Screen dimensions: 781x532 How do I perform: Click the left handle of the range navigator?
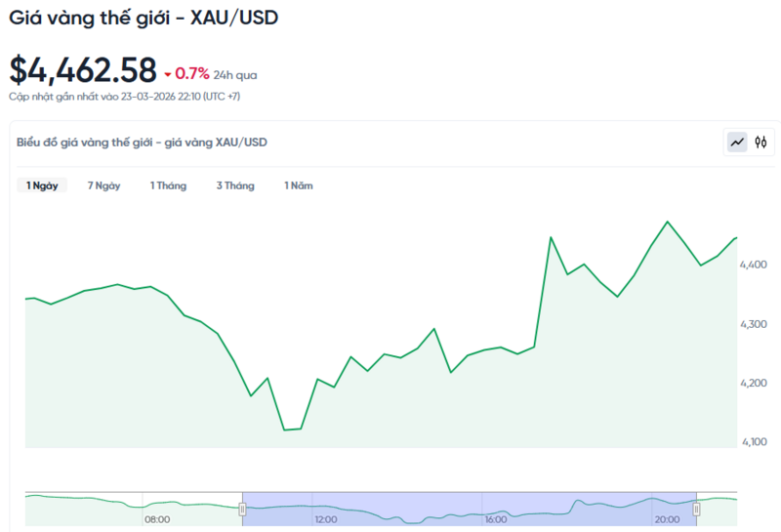coord(243,508)
